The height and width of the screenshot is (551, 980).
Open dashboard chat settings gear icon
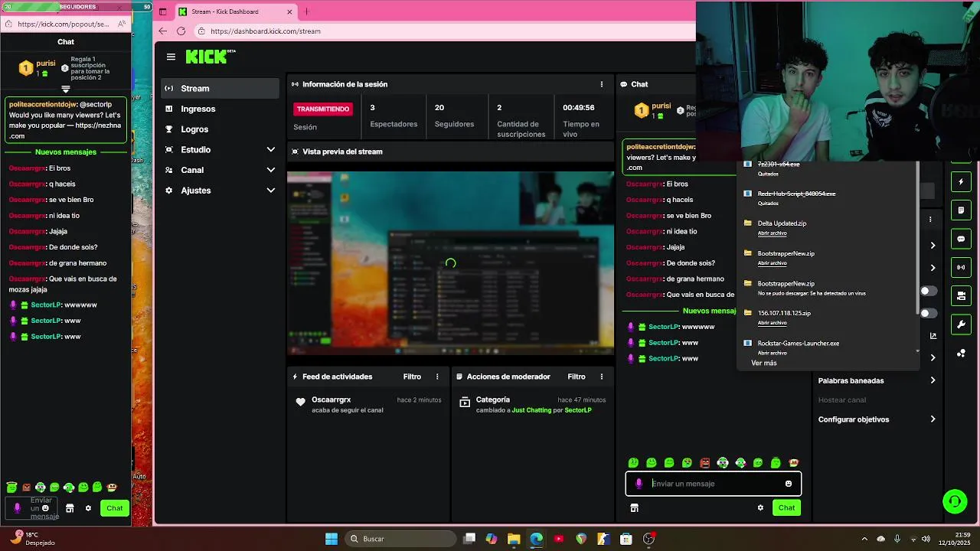(x=760, y=507)
